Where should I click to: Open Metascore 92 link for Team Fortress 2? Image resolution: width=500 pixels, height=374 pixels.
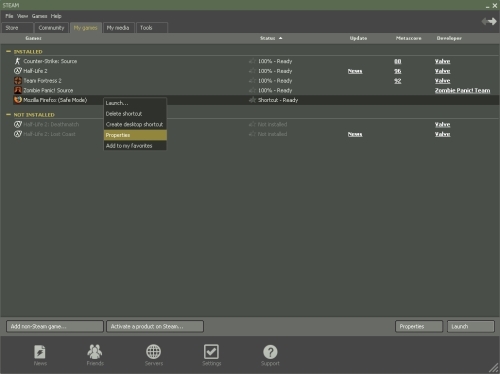point(398,81)
